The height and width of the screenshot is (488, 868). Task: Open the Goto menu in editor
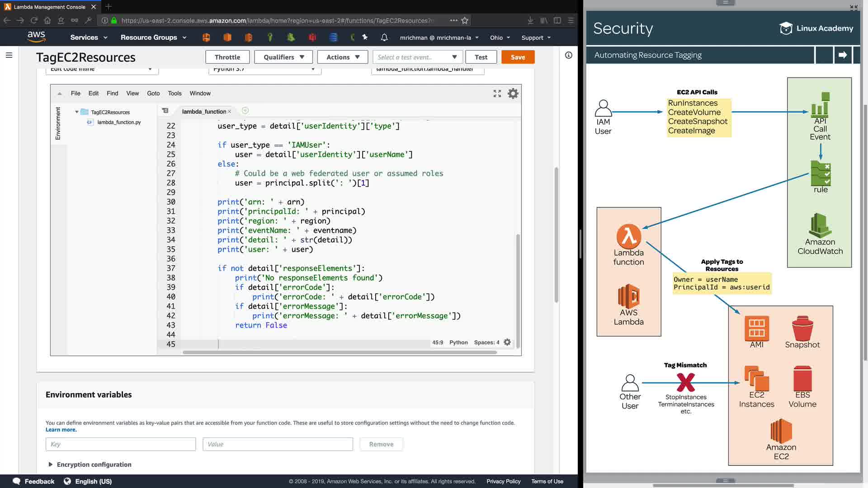(153, 94)
